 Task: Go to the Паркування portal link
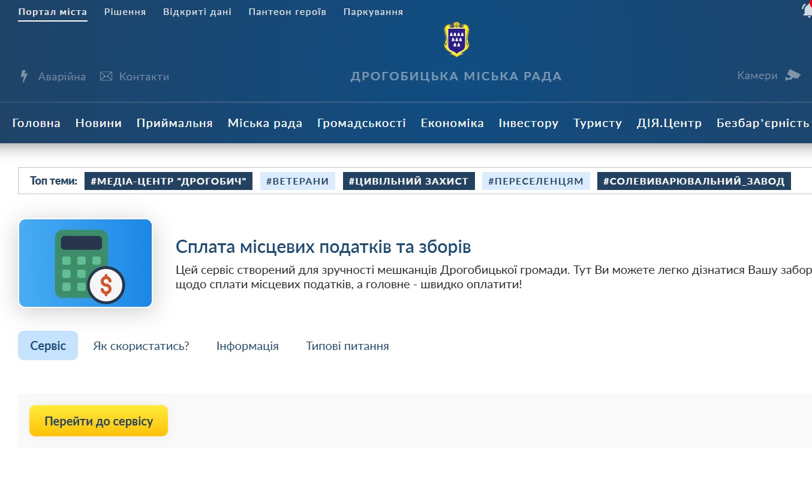[x=373, y=12]
